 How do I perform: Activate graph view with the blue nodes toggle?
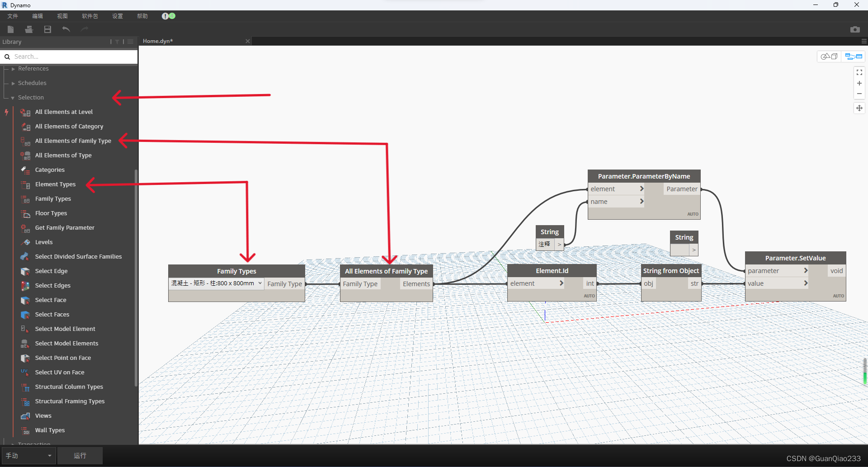pos(854,56)
